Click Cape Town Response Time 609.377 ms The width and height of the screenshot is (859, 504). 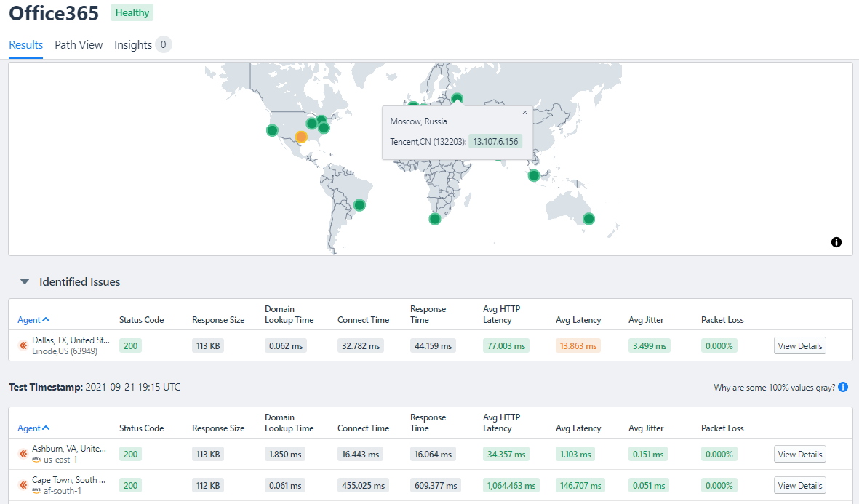pyautogui.click(x=436, y=485)
